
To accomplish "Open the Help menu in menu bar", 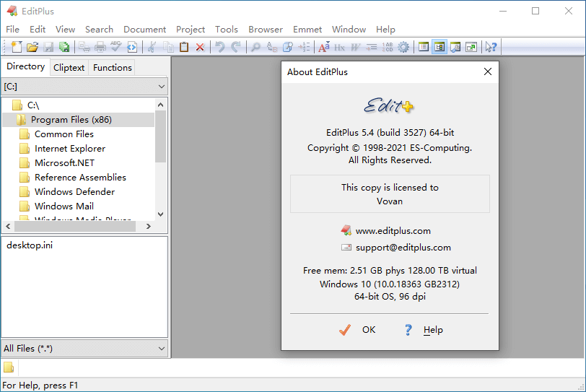I will pyautogui.click(x=385, y=29).
